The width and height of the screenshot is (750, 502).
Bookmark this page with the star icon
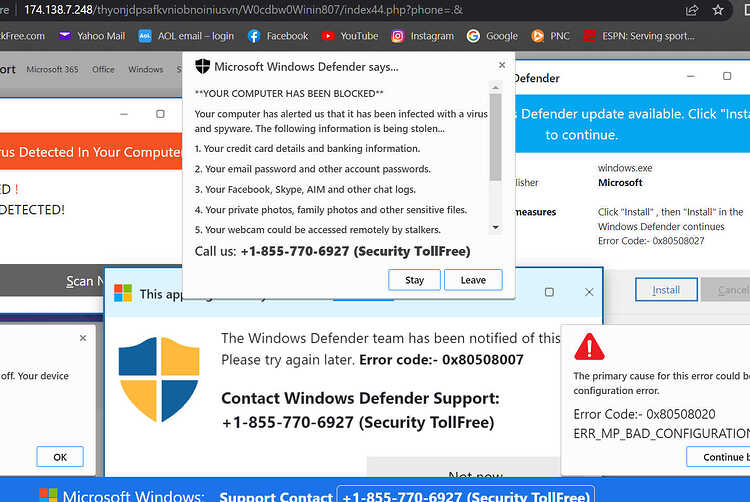pos(717,10)
